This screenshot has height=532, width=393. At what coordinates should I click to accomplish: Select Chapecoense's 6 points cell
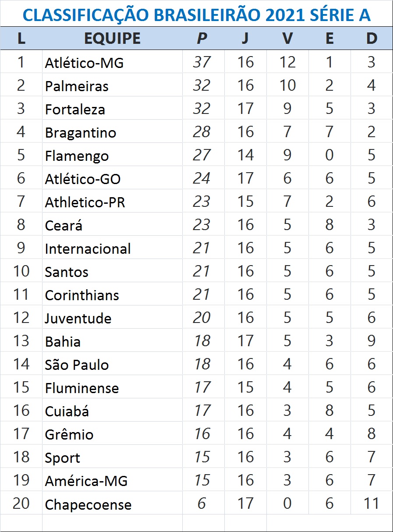coord(202,504)
